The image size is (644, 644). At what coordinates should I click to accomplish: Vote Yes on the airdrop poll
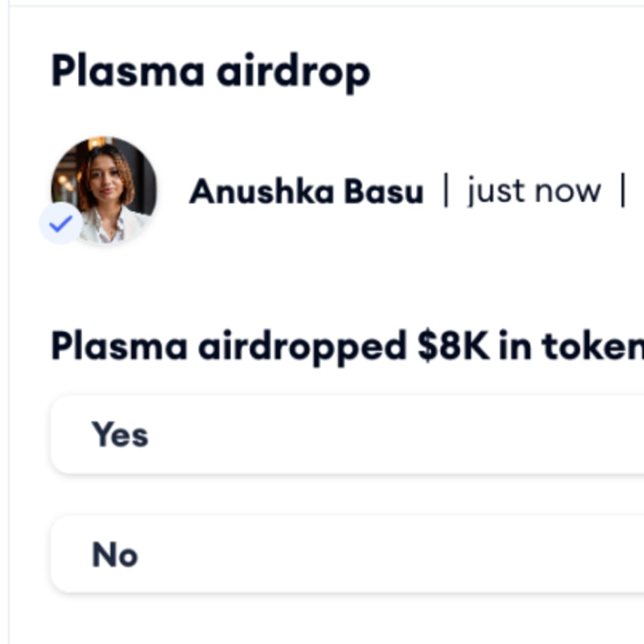tap(347, 435)
